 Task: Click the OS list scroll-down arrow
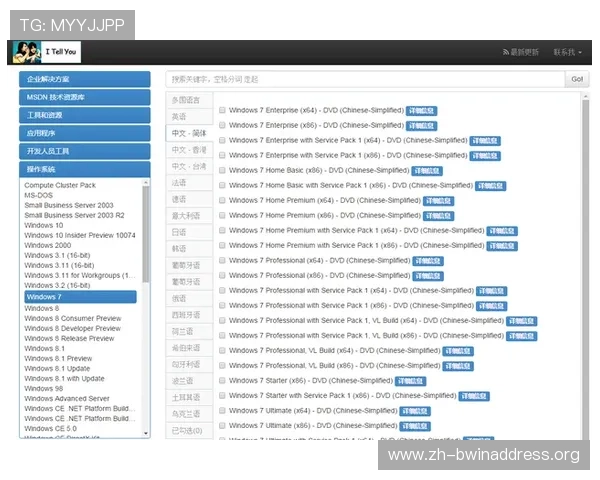(x=146, y=433)
